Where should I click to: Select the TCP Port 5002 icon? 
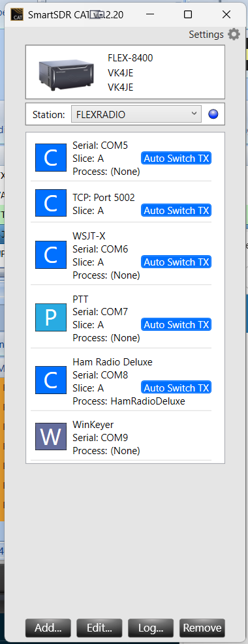click(x=51, y=204)
